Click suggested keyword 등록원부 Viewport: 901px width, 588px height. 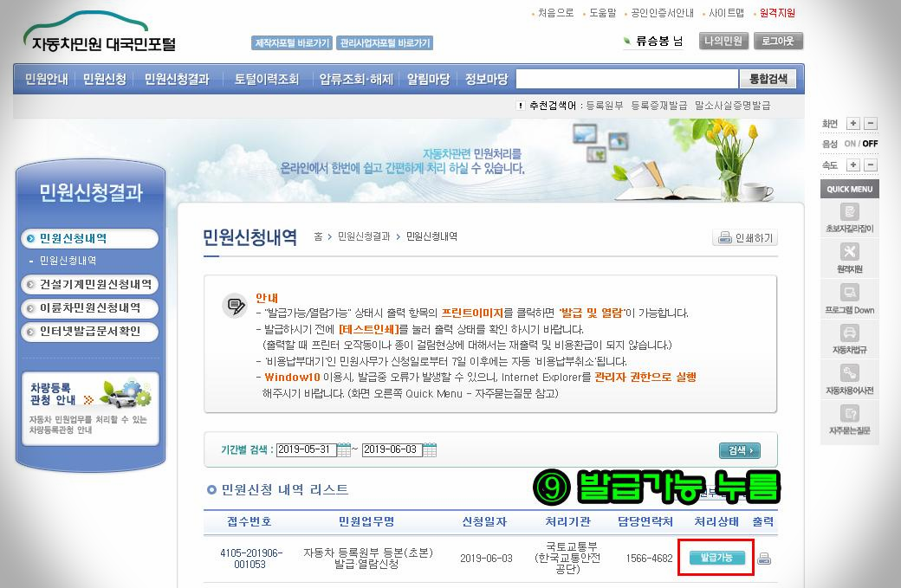click(605, 106)
